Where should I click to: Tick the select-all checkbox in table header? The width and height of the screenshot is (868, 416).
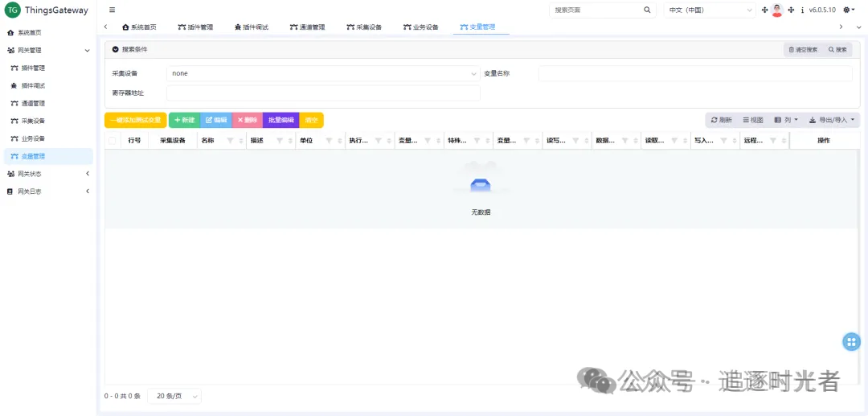click(113, 141)
